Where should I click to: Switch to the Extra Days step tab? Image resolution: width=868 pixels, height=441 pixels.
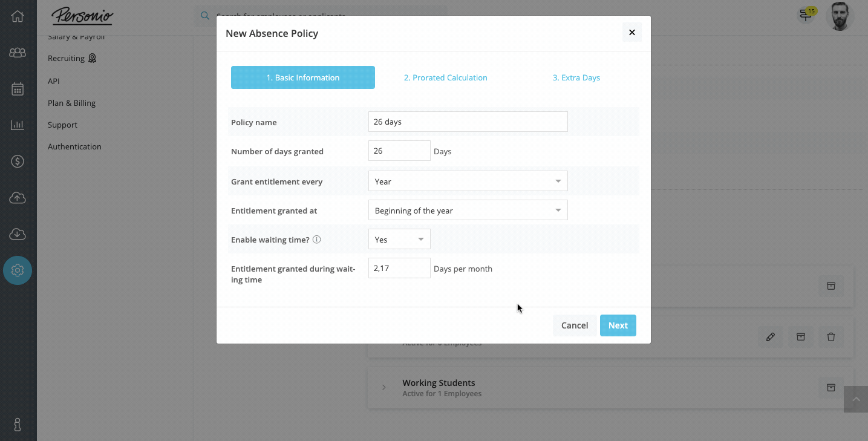[576, 77]
